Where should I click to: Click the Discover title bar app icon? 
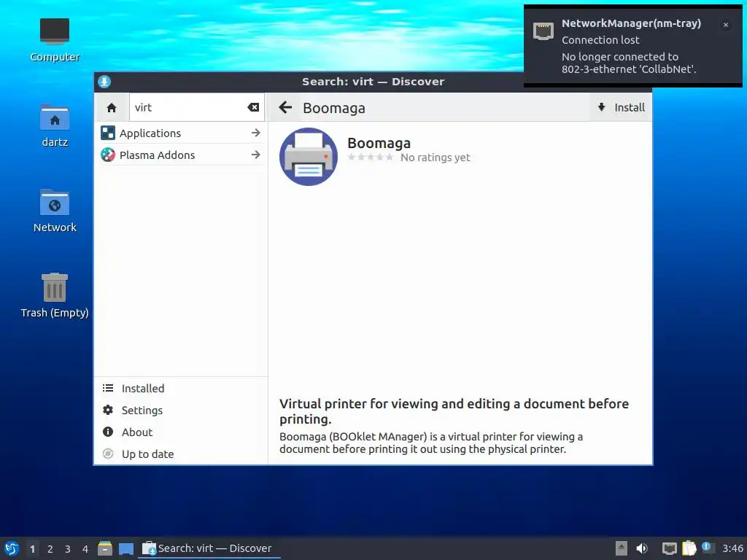(104, 82)
